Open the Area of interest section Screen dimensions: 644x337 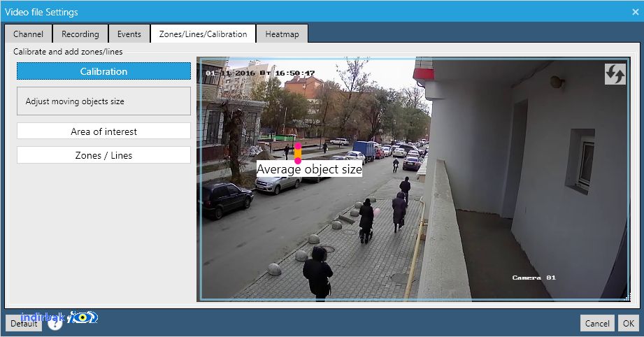[x=103, y=131]
